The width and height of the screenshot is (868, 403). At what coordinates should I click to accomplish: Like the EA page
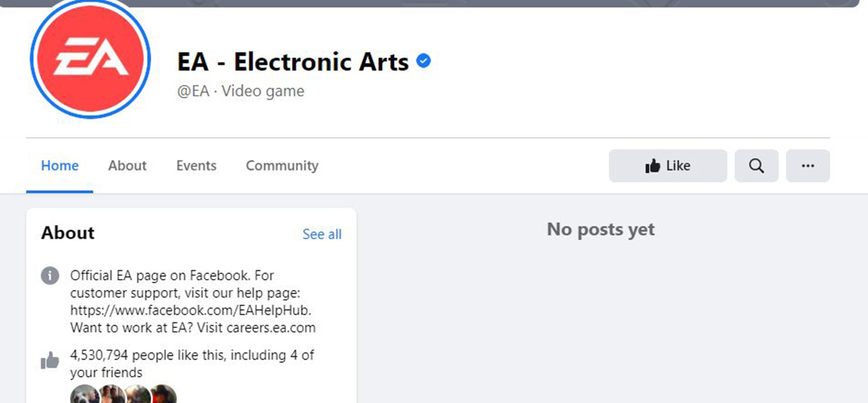(x=668, y=166)
